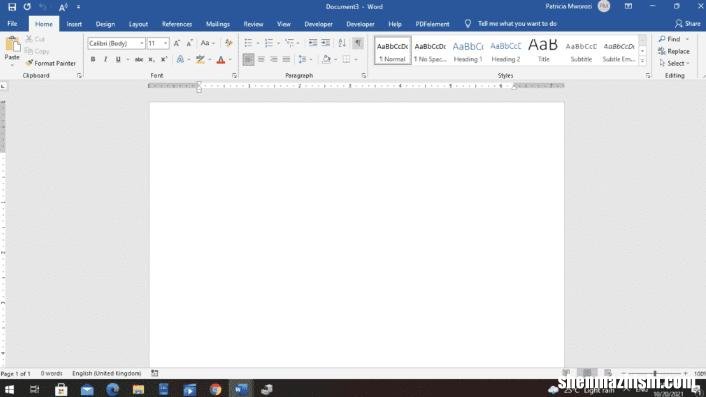Click Decrease Indent icon
Viewport: 706px width, 397px height.
[x=313, y=43]
